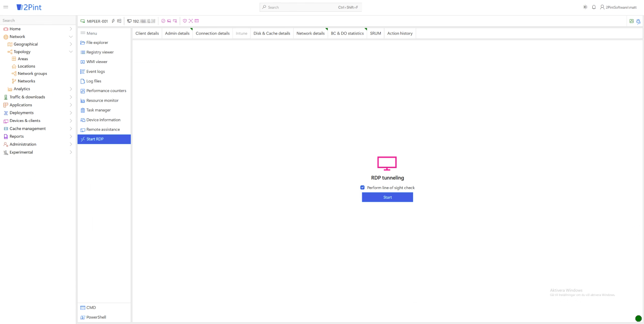Click the green export icon in the top right

point(632,21)
